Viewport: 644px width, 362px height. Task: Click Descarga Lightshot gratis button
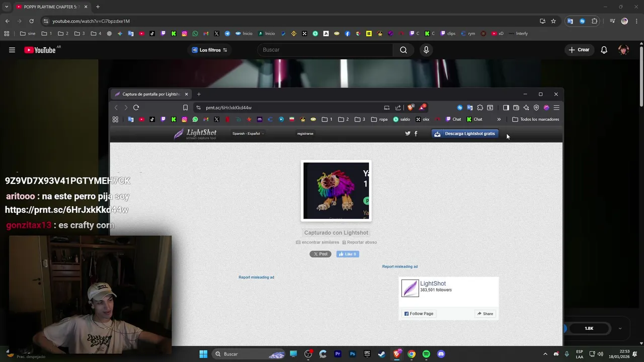(465, 134)
